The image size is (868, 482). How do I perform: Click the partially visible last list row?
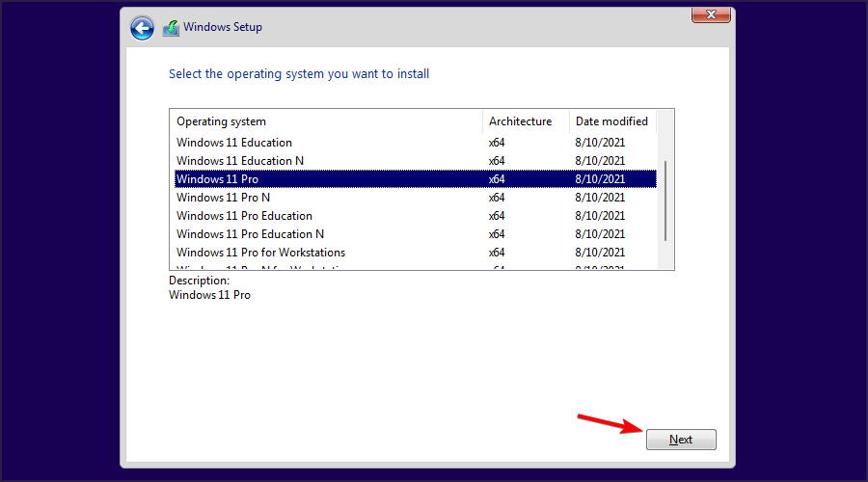click(260, 267)
